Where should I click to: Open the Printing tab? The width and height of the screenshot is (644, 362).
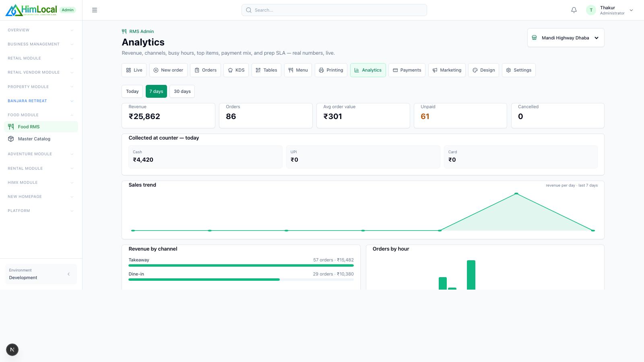tap(331, 70)
